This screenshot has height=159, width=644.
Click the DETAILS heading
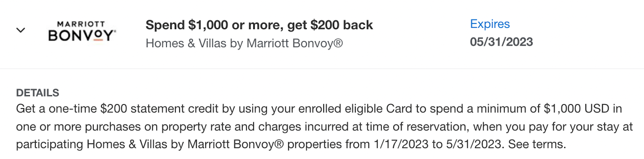coord(37,93)
